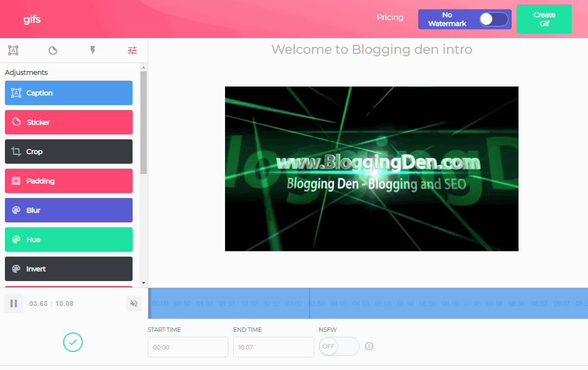Open the Crop adjustment
The image size is (588, 370).
68,152
